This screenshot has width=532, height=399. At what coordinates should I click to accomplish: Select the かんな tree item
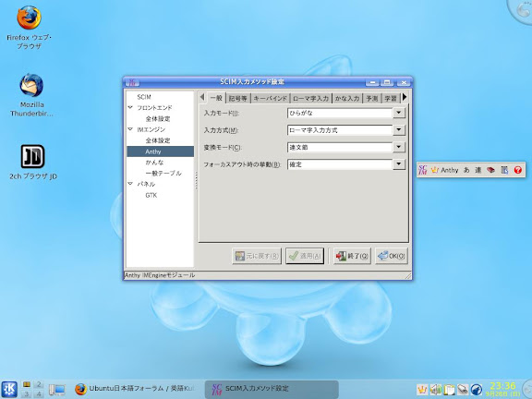(155, 163)
